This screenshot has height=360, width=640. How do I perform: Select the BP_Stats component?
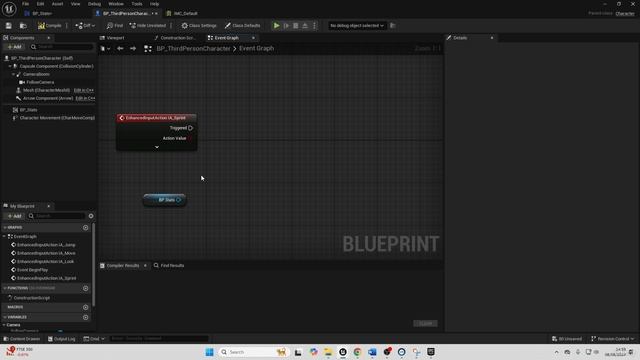click(28, 110)
